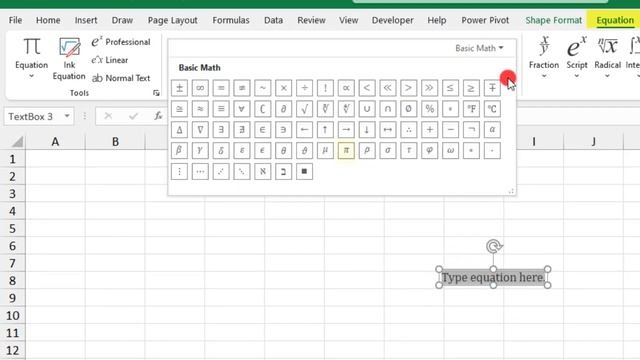Insert the approximately-equal (≈) symbol
Image resolution: width=640 pixels, height=360 pixels.
(x=200, y=109)
